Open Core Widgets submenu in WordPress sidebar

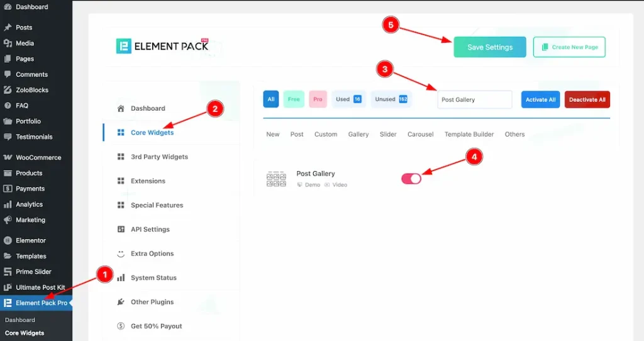[25, 333]
